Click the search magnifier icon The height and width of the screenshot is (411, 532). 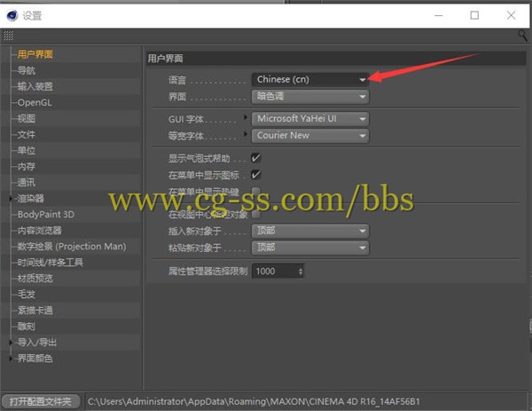click(x=523, y=36)
